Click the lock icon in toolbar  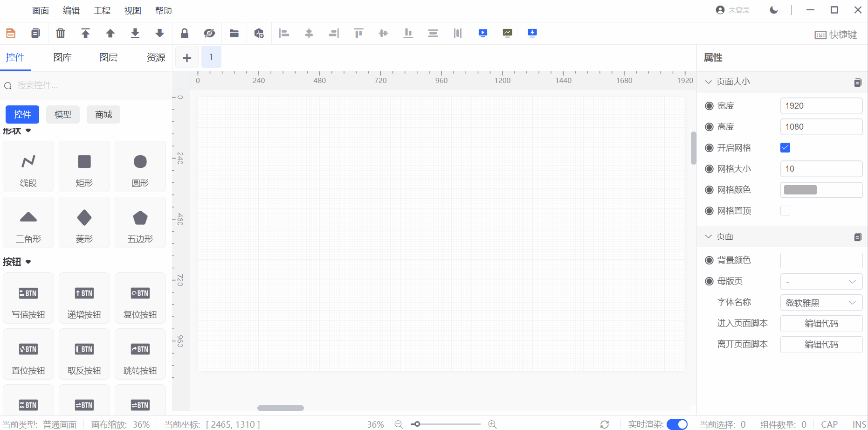(x=185, y=33)
